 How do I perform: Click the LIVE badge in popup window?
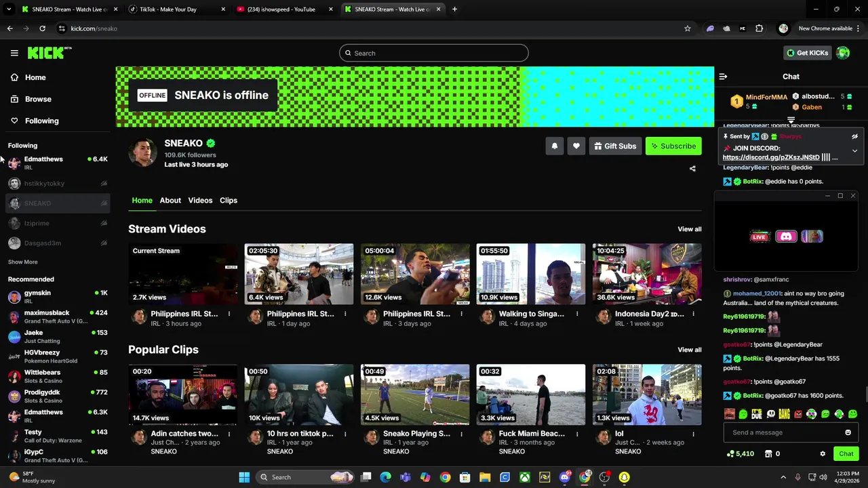click(x=759, y=236)
